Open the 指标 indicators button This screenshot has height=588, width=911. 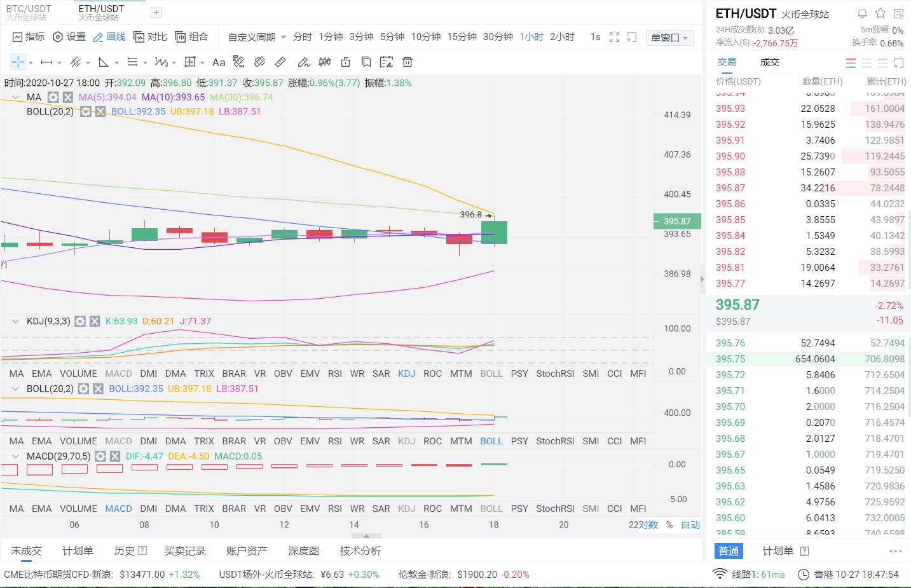29,37
